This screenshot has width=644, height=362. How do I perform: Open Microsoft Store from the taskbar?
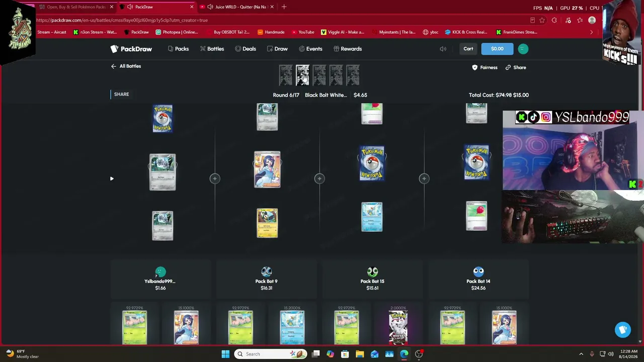(345, 354)
